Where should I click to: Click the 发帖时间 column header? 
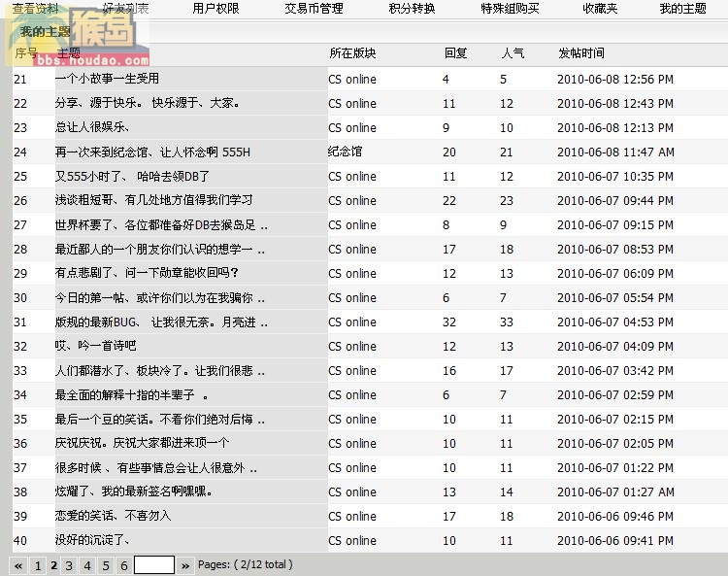click(x=581, y=53)
